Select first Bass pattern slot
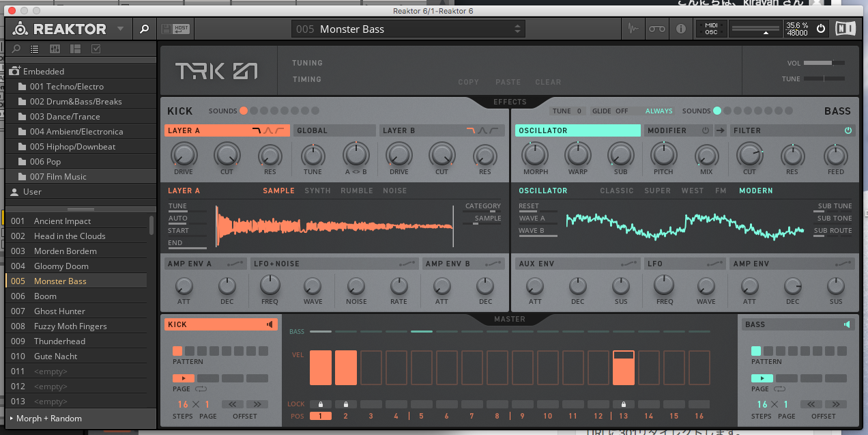This screenshot has height=435, width=868. (756, 351)
